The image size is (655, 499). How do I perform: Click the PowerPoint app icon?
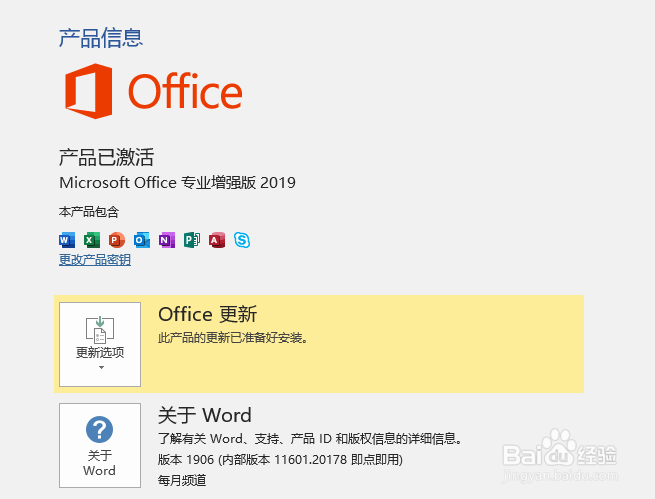coord(117,240)
